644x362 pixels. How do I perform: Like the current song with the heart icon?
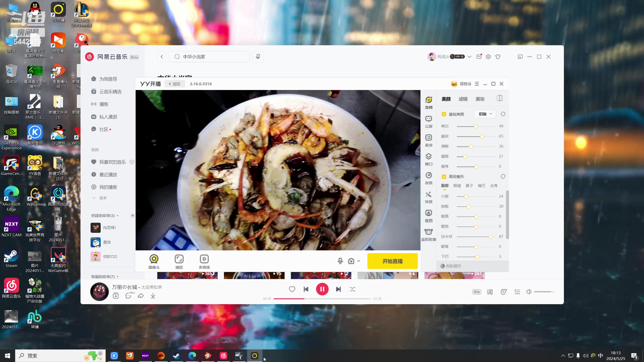pos(292,289)
